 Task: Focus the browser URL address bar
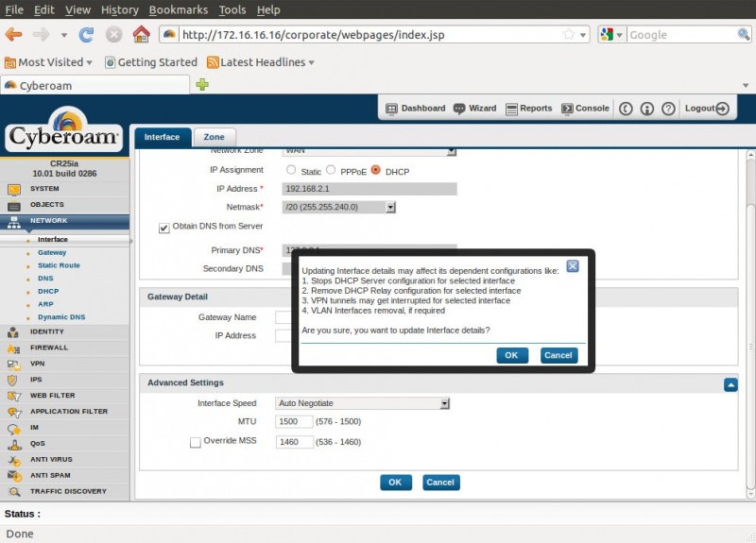[x=370, y=35]
